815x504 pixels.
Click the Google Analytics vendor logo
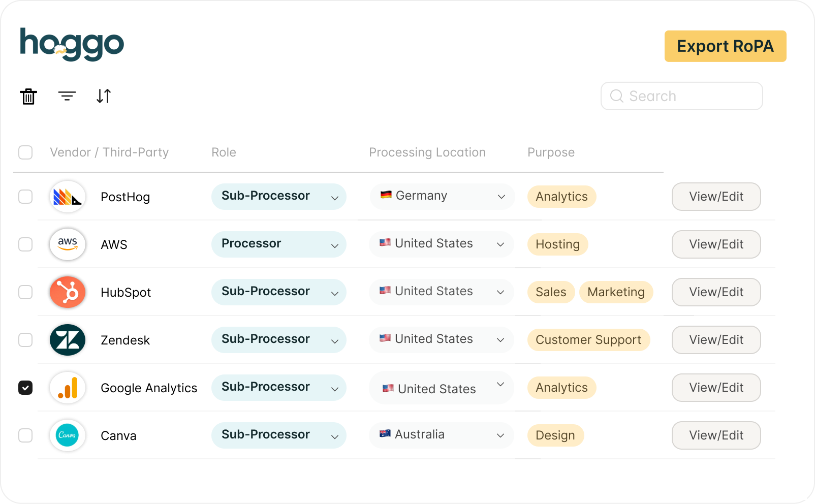click(x=68, y=388)
